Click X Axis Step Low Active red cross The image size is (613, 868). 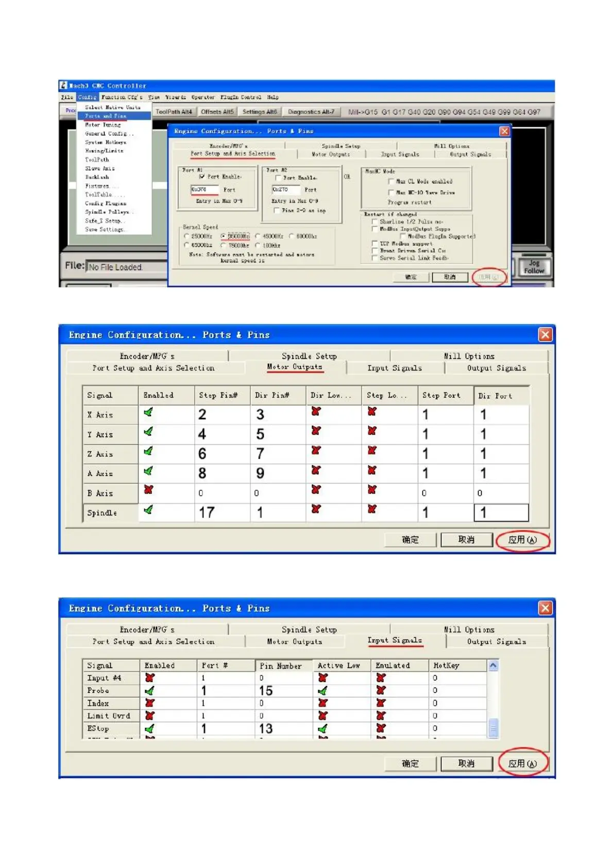372,411
